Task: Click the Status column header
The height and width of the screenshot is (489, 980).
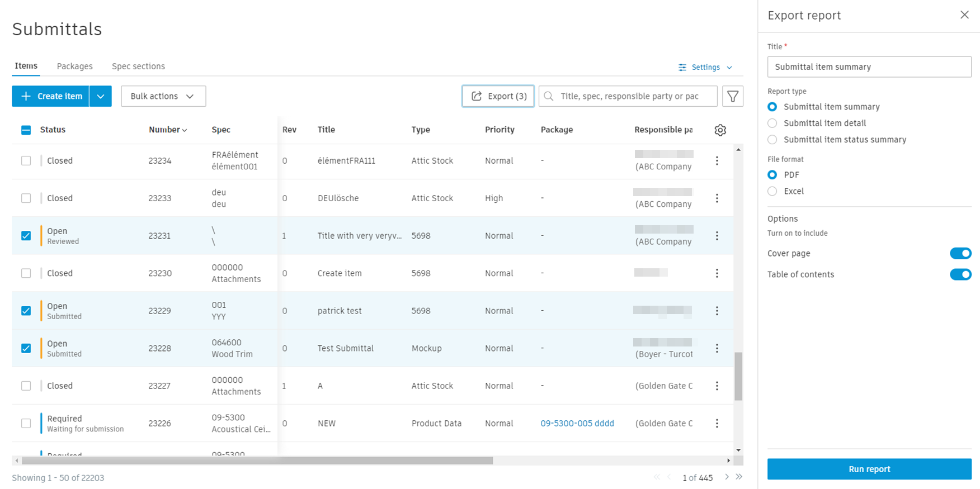Action: pos(53,130)
